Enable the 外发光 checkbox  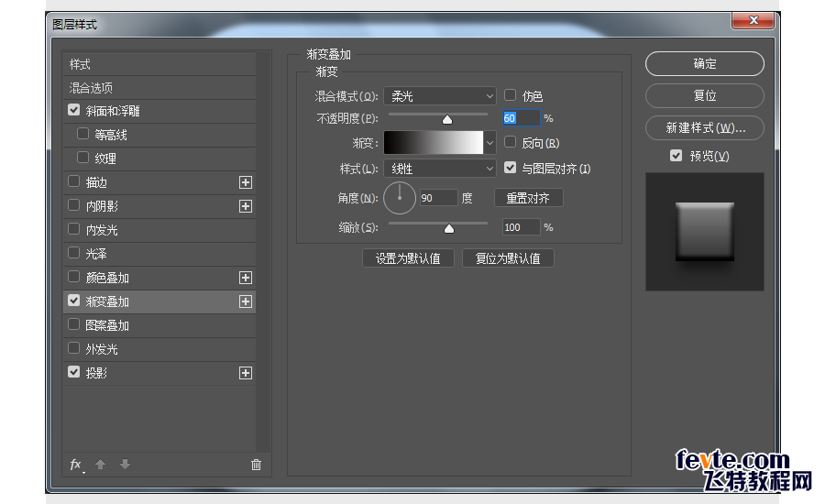[x=73, y=347]
